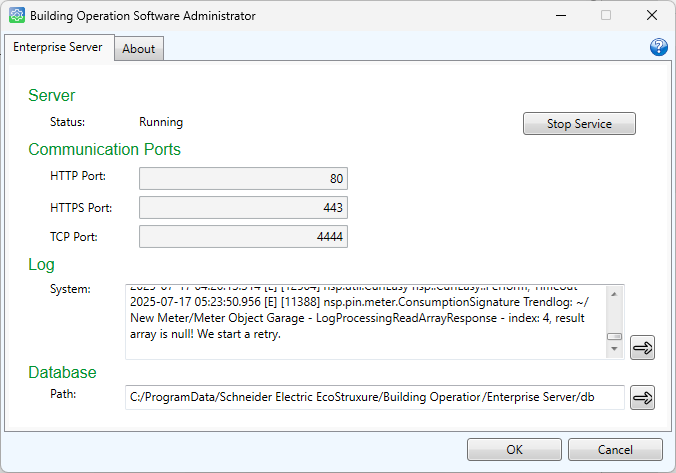Click the 'Path:' label
676x473 pixels.
pyautogui.click(x=63, y=394)
